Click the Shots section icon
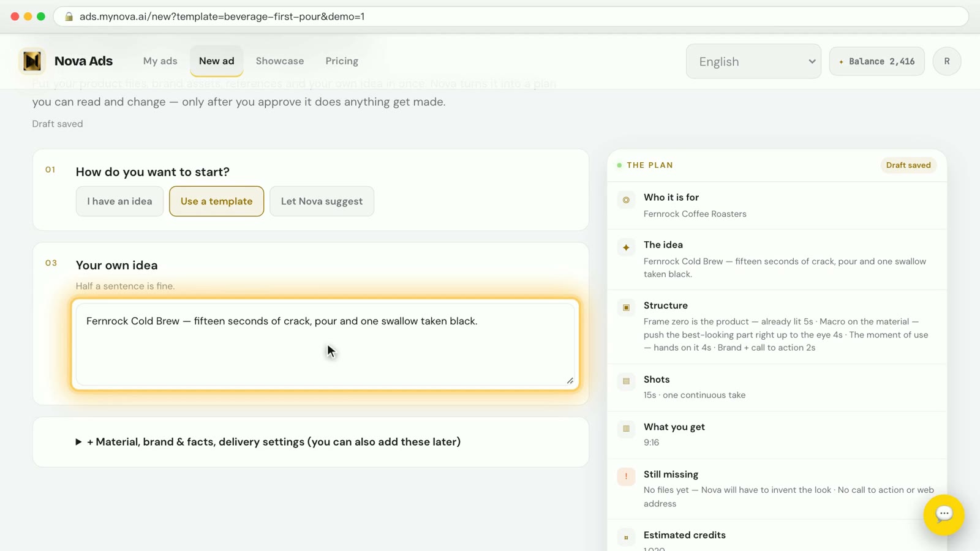980x551 pixels. (626, 381)
